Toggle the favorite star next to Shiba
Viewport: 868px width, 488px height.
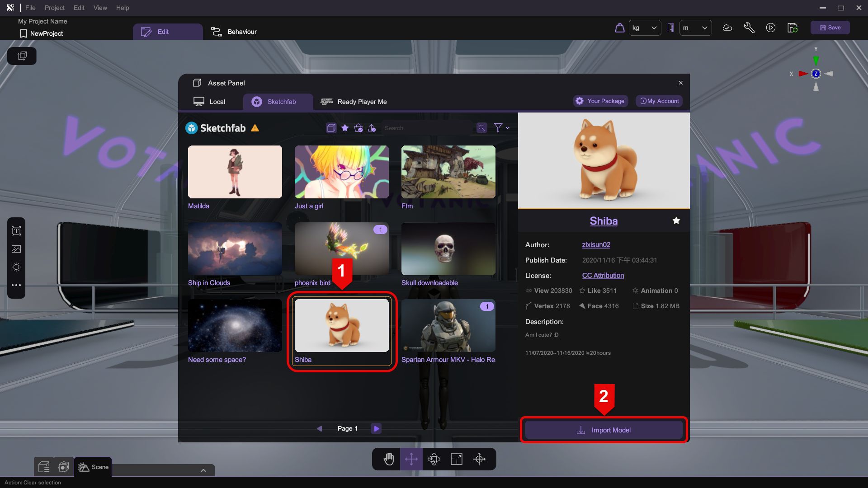(676, 221)
